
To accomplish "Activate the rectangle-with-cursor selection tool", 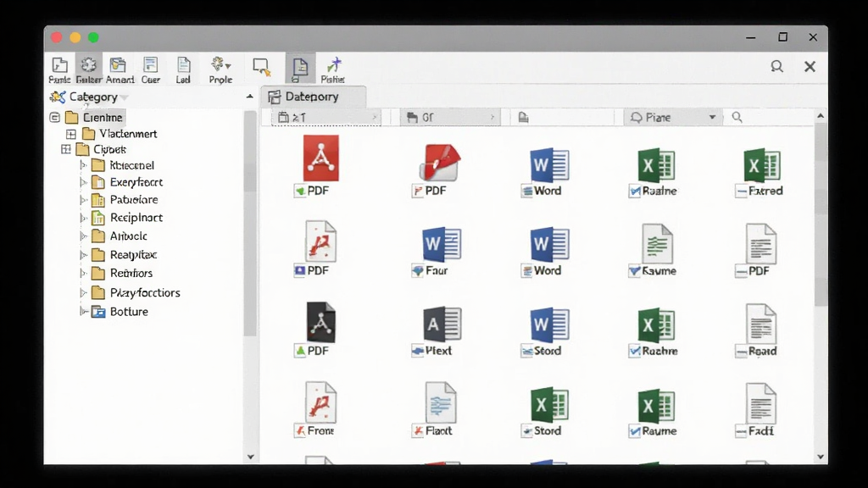I will tap(261, 67).
